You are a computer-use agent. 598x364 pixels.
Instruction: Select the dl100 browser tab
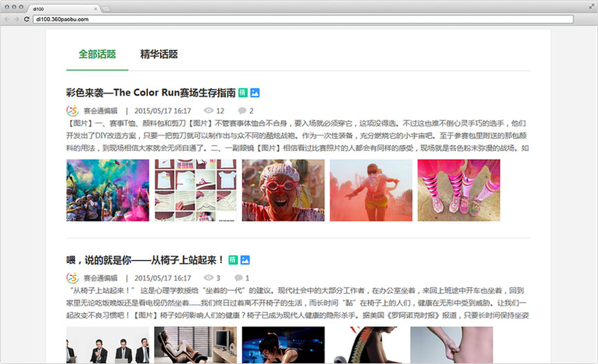tap(63, 9)
